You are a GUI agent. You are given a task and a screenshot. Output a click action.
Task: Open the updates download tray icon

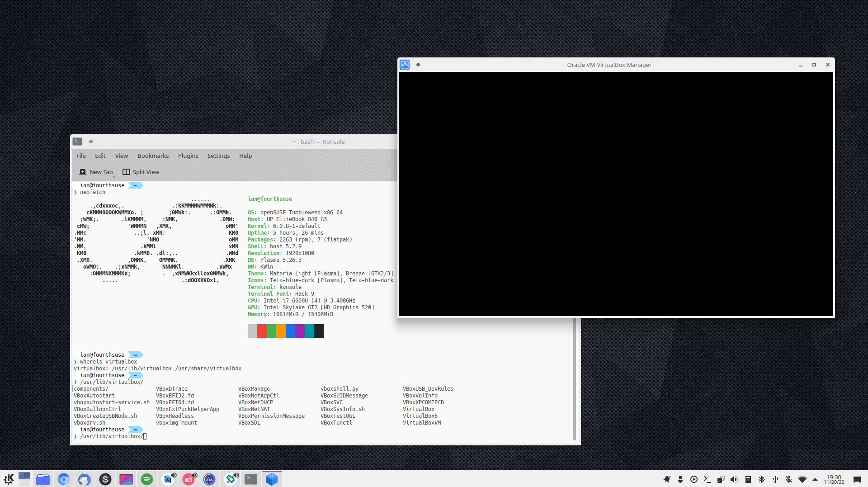[680, 479]
